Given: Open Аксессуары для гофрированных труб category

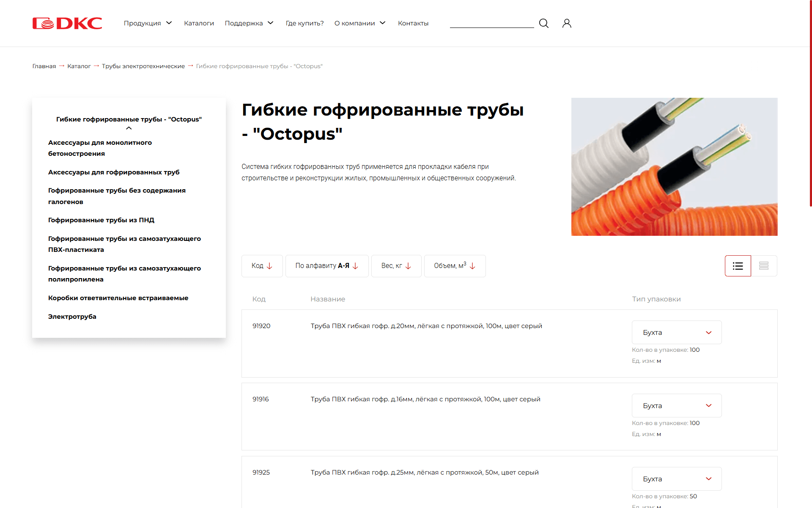Looking at the screenshot, I should pos(114,172).
